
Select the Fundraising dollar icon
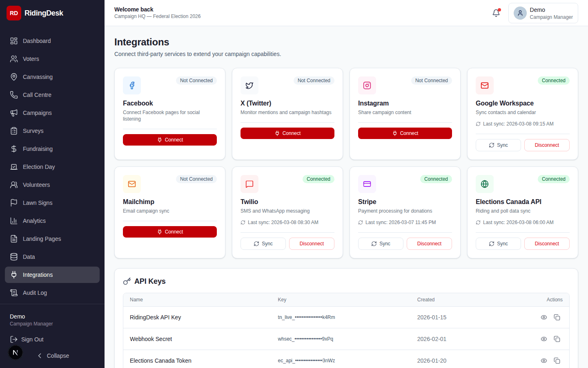point(15,149)
